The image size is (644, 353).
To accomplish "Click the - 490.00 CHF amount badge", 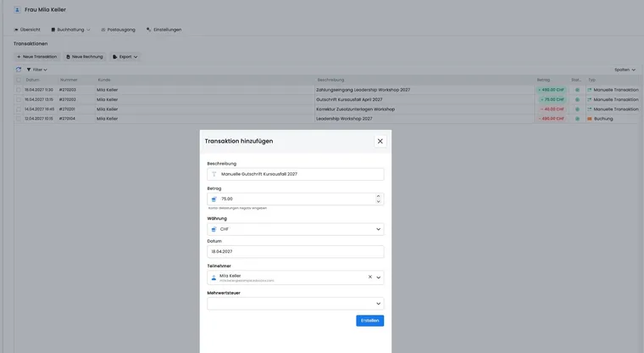I will 551,119.
